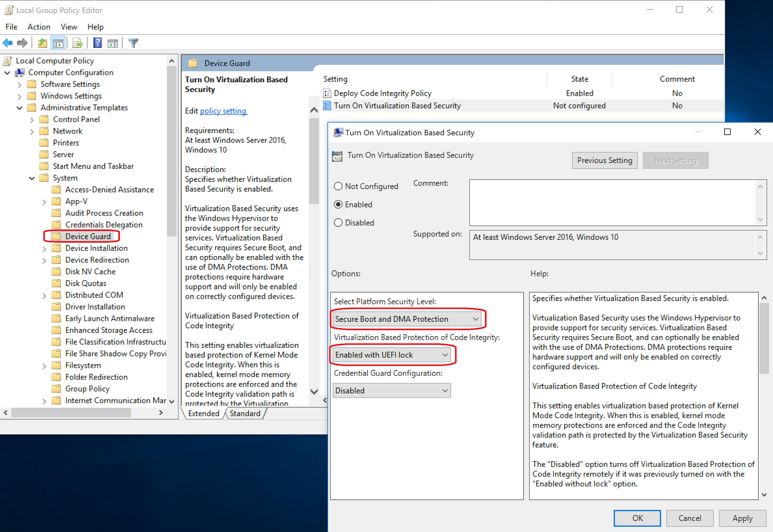Click the Printers folder icon

[x=44, y=143]
